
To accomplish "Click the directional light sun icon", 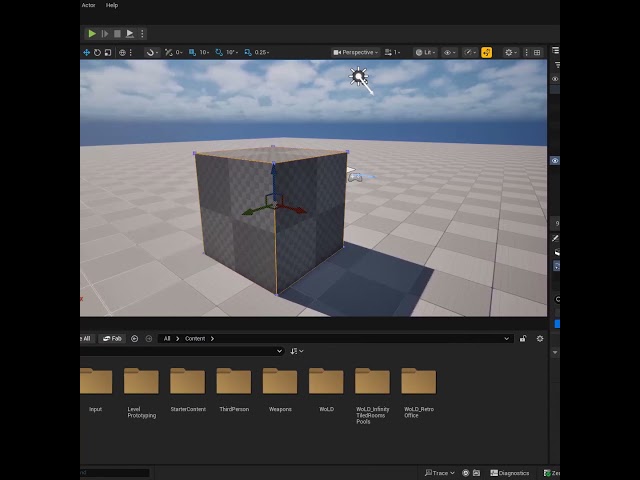I will pyautogui.click(x=358, y=76).
